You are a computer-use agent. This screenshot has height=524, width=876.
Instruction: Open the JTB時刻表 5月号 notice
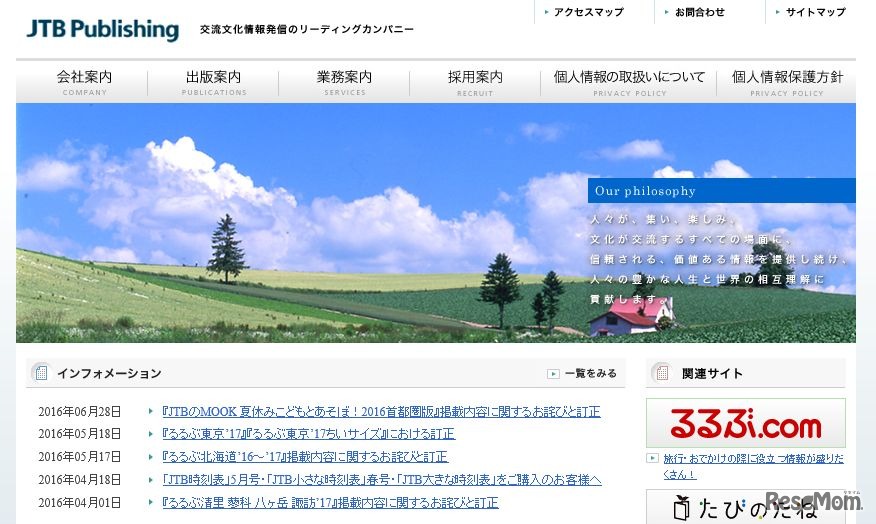(382, 480)
